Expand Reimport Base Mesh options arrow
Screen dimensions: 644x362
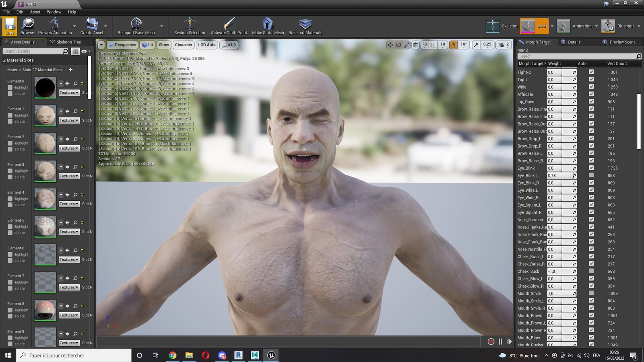click(161, 26)
